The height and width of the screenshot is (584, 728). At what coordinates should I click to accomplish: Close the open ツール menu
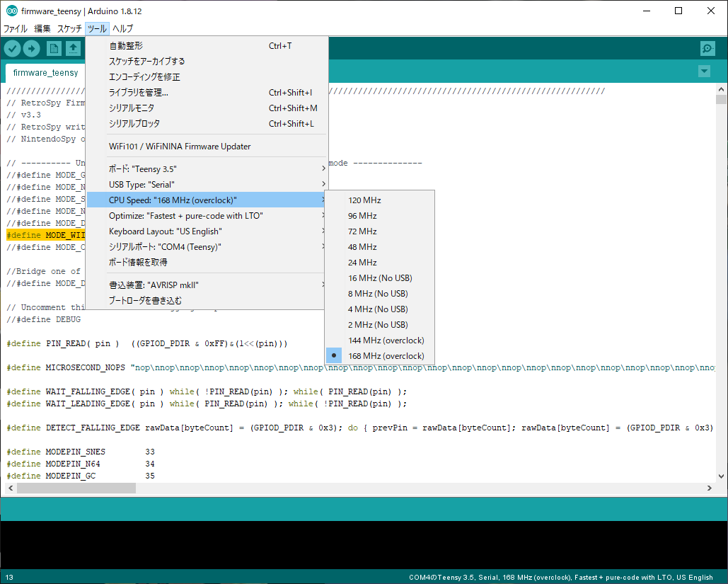(97, 29)
